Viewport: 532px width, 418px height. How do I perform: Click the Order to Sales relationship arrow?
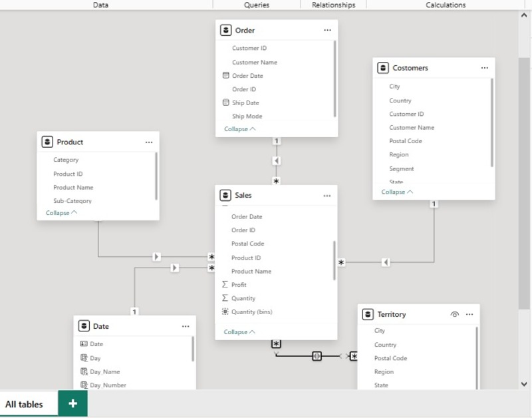(x=277, y=160)
